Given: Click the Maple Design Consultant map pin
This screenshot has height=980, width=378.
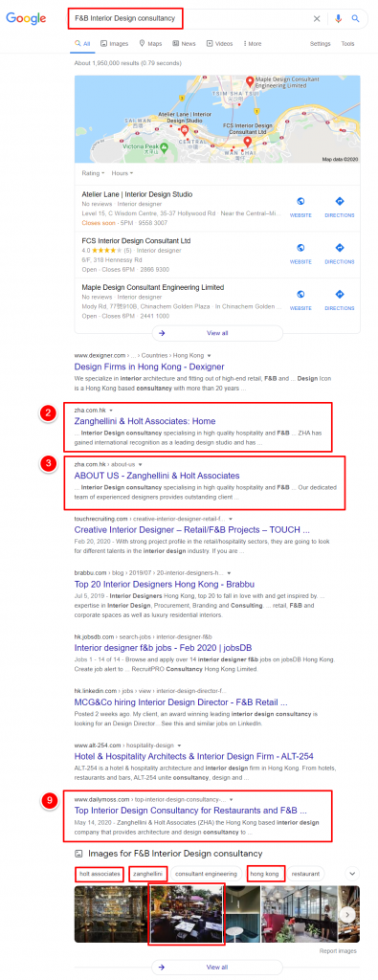Looking at the screenshot, I should click(250, 81).
